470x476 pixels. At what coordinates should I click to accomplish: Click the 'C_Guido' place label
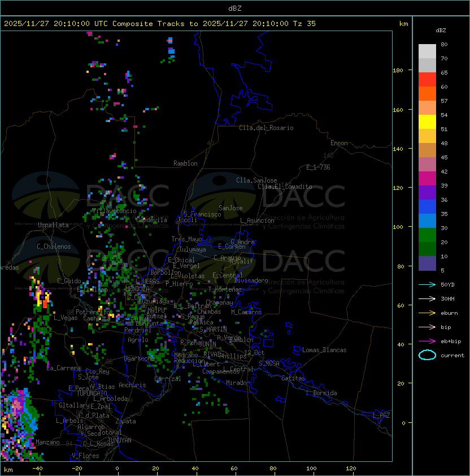pos(69,281)
